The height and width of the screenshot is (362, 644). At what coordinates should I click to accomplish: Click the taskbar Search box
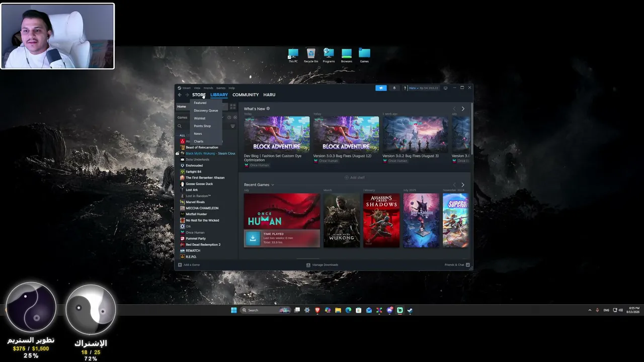tap(266, 310)
